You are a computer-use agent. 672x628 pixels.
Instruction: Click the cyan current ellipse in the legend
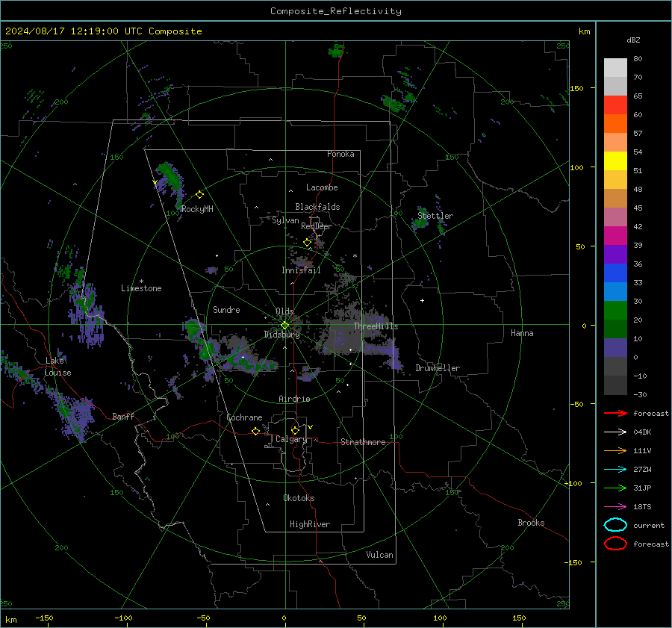[x=615, y=525]
